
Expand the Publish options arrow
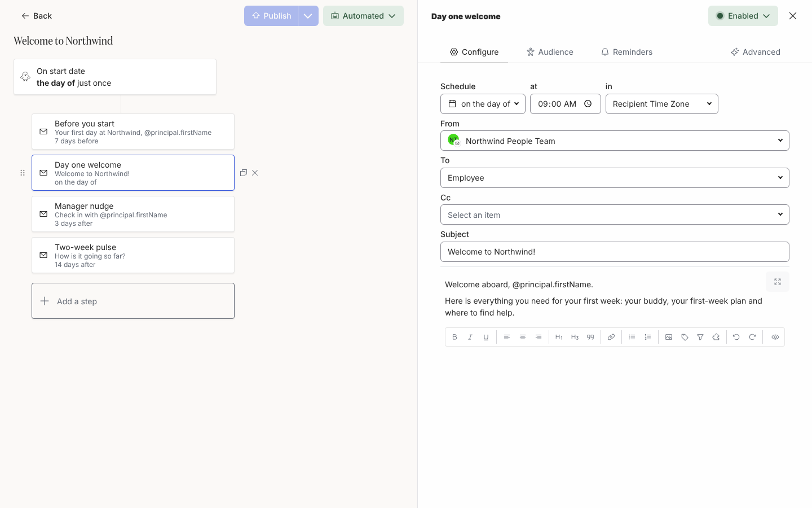[x=308, y=16]
